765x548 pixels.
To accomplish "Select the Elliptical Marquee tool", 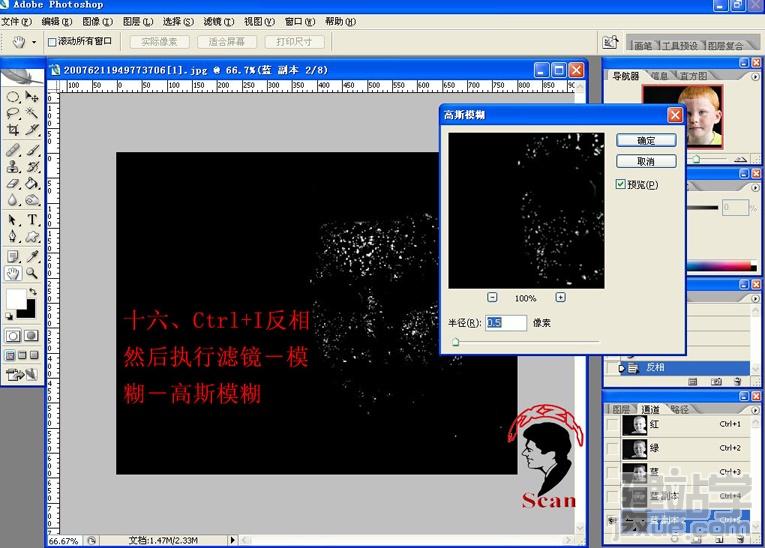I will coord(13,97).
